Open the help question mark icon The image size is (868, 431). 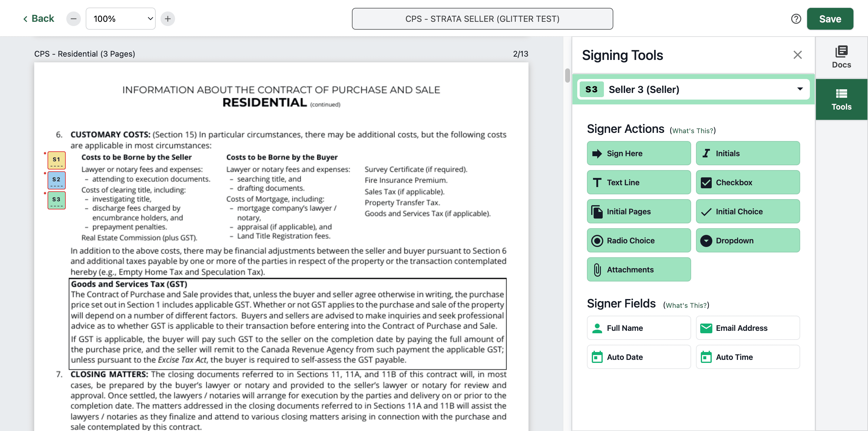(x=796, y=19)
